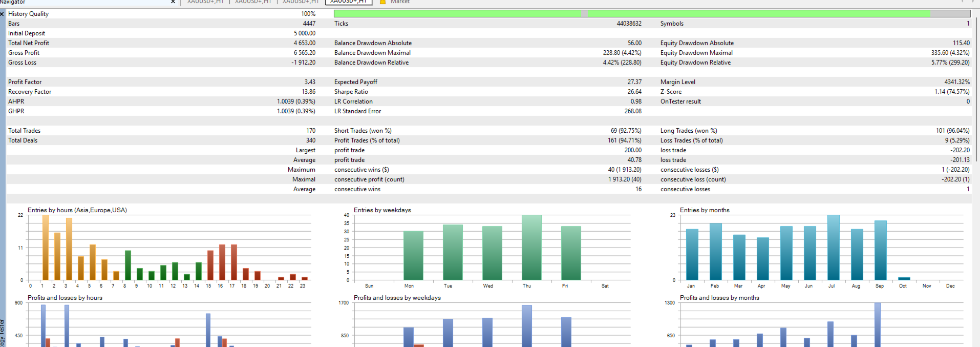
Task: Click the Short Trades value '69 (92.75%)'
Action: click(x=626, y=131)
